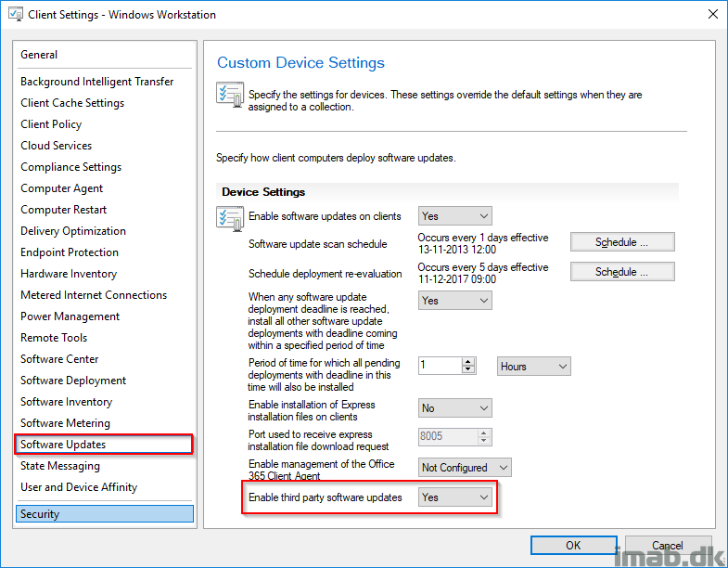This screenshot has width=728, height=568.
Task: Click the Custom Device Settings checklist icon
Action: click(x=230, y=95)
